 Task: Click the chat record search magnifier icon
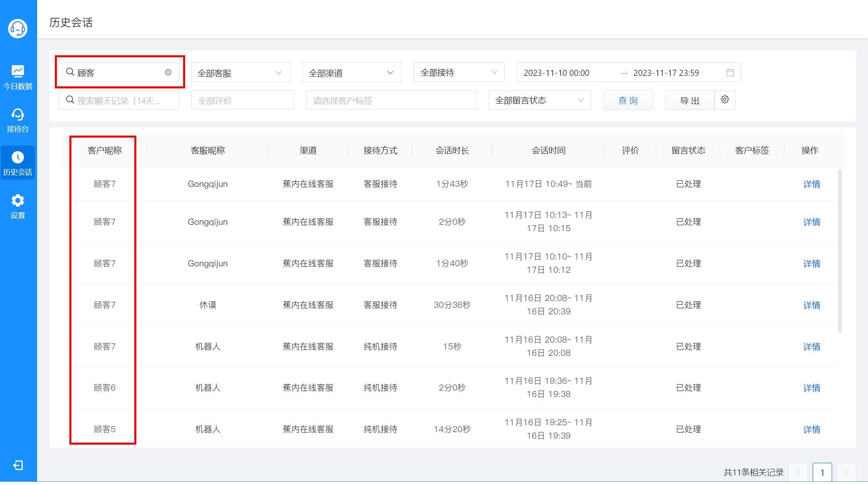(x=70, y=100)
